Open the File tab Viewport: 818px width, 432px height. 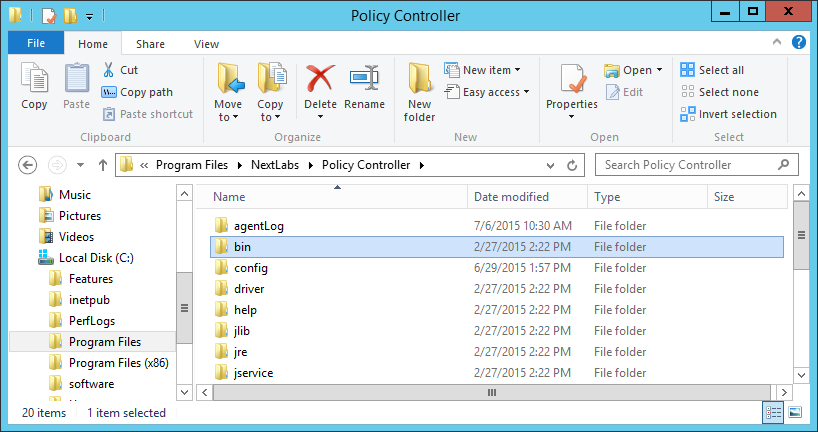[x=36, y=43]
